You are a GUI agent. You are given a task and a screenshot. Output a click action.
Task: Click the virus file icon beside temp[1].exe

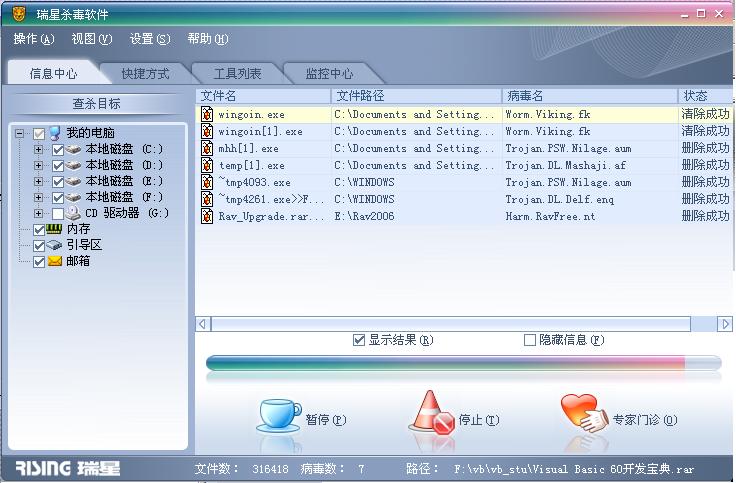point(207,165)
